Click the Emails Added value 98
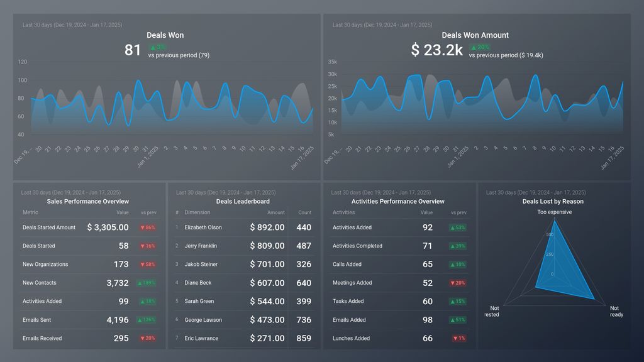Image resolution: width=644 pixels, height=362 pixels. click(428, 320)
